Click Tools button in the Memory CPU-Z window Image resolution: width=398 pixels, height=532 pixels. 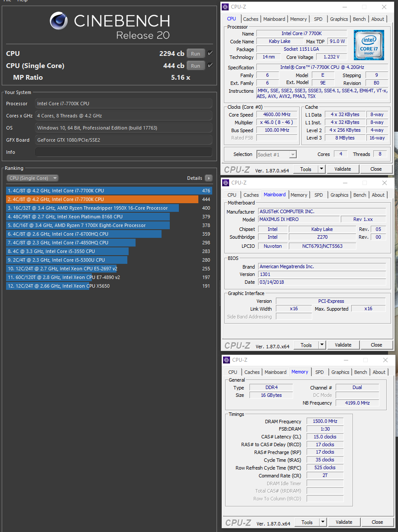coord(307,522)
